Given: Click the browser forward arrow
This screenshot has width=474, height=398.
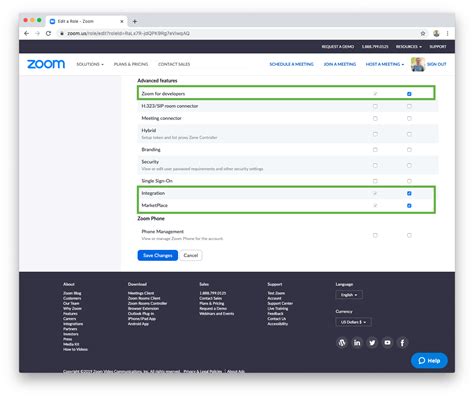Looking at the screenshot, I should click(37, 33).
